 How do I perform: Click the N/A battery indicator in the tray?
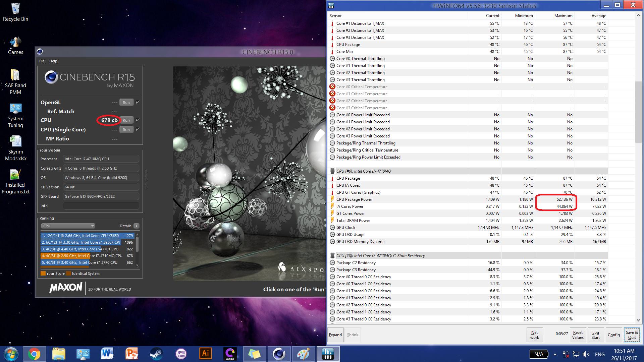coord(538,354)
